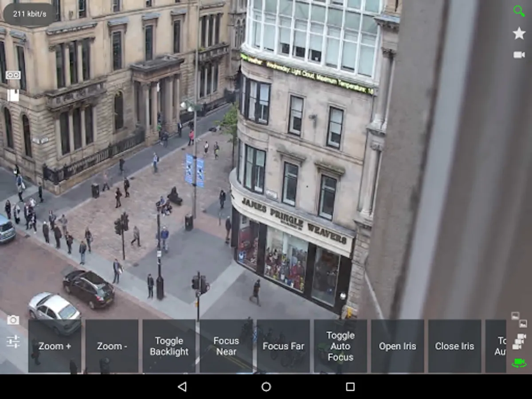
Task: Tap the tape recorder icon on left edge
Action: click(x=13, y=75)
